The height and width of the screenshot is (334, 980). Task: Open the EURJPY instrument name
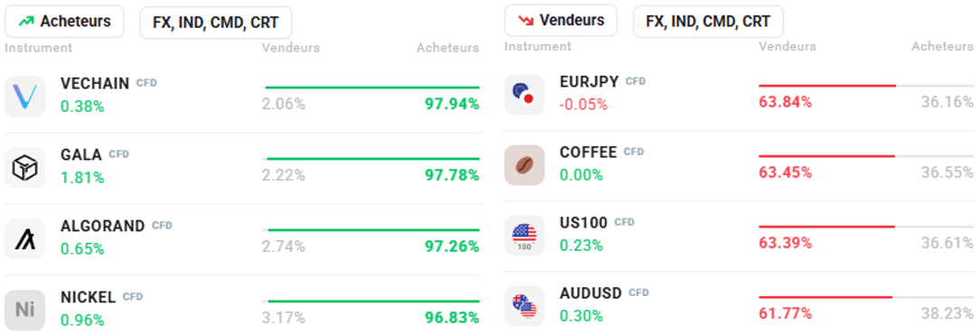[590, 81]
